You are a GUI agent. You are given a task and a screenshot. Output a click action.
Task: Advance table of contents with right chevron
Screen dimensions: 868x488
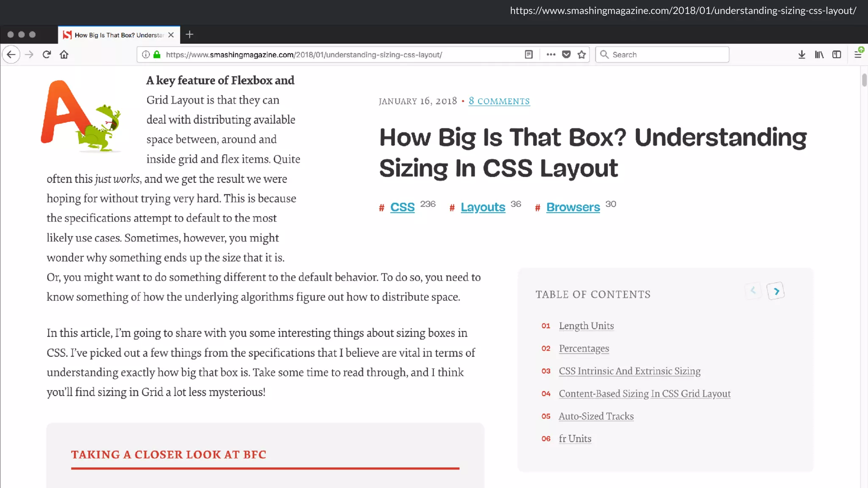click(776, 291)
